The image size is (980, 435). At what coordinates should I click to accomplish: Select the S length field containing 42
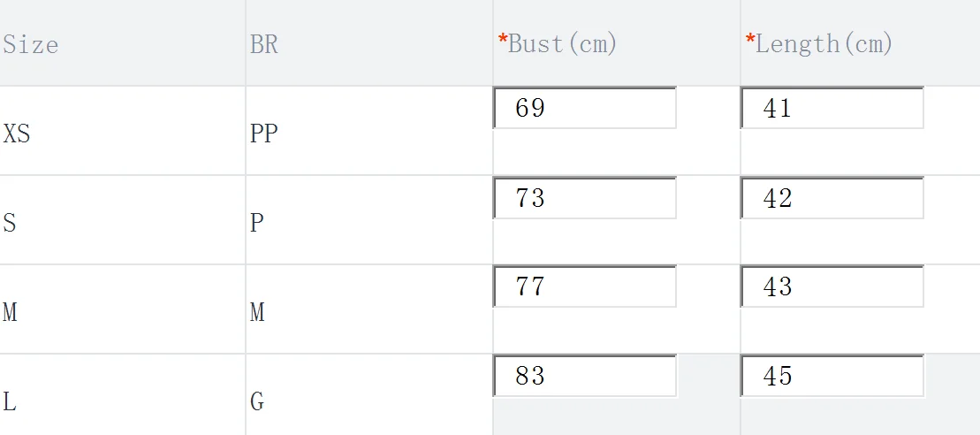(x=832, y=198)
